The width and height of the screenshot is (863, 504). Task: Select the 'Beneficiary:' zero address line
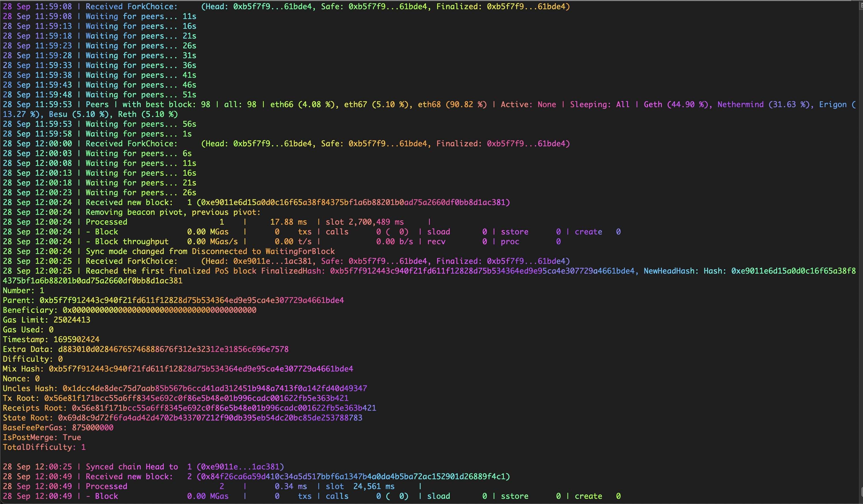[129, 310]
